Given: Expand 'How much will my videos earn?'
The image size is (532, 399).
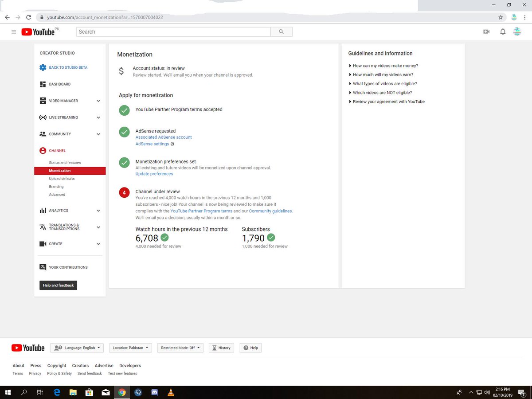Looking at the screenshot, I should coord(381,74).
